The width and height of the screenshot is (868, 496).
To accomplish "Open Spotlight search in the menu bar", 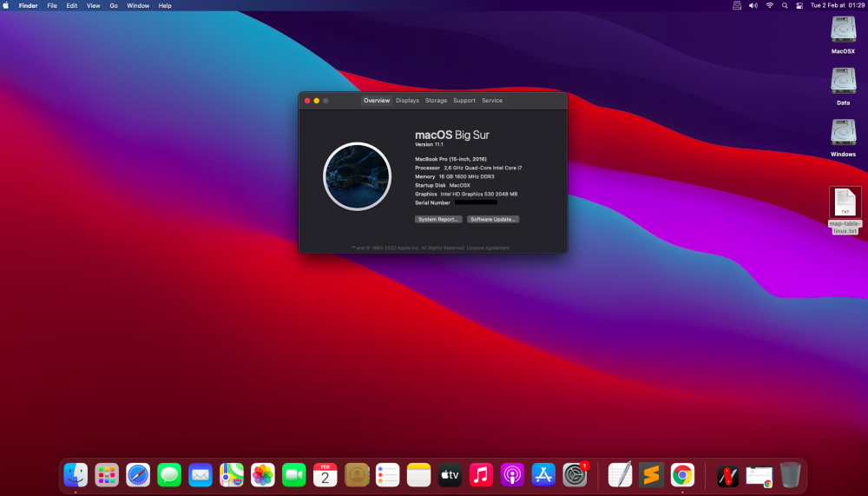I will (x=785, y=5).
